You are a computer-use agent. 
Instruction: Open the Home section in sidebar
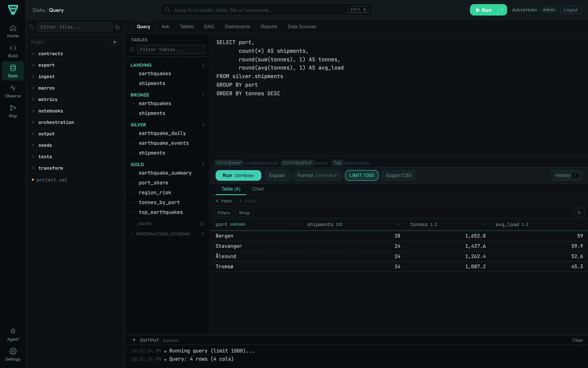pos(13,31)
